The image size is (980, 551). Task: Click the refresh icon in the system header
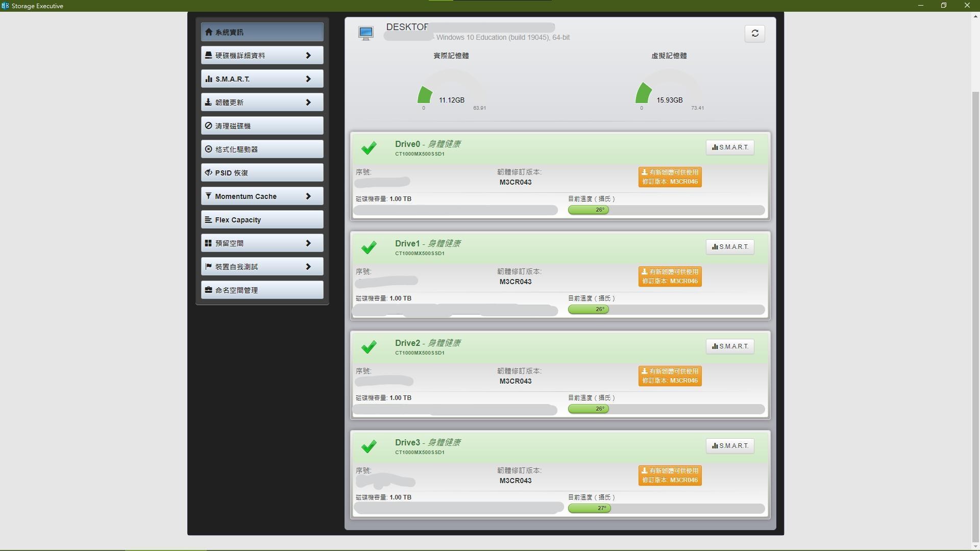[754, 34]
